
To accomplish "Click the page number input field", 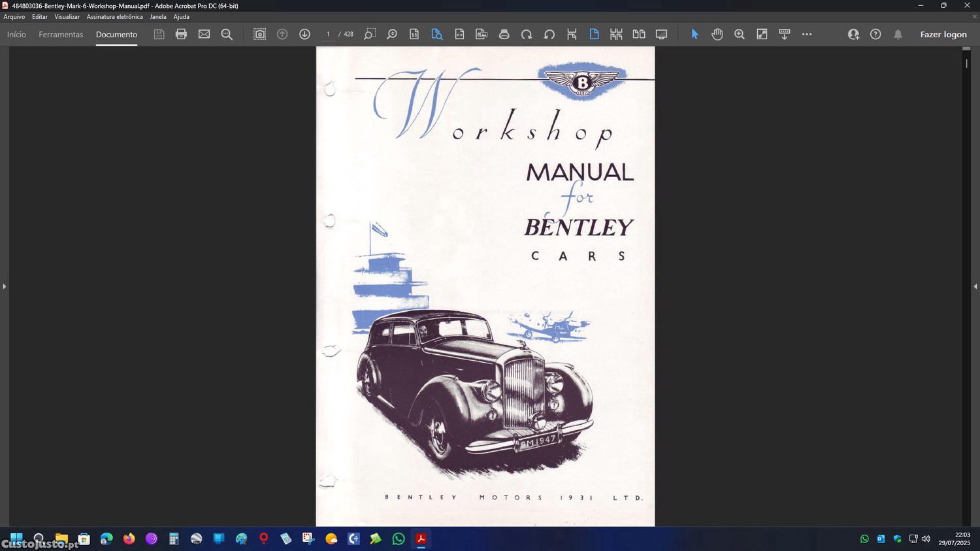I will (x=328, y=34).
